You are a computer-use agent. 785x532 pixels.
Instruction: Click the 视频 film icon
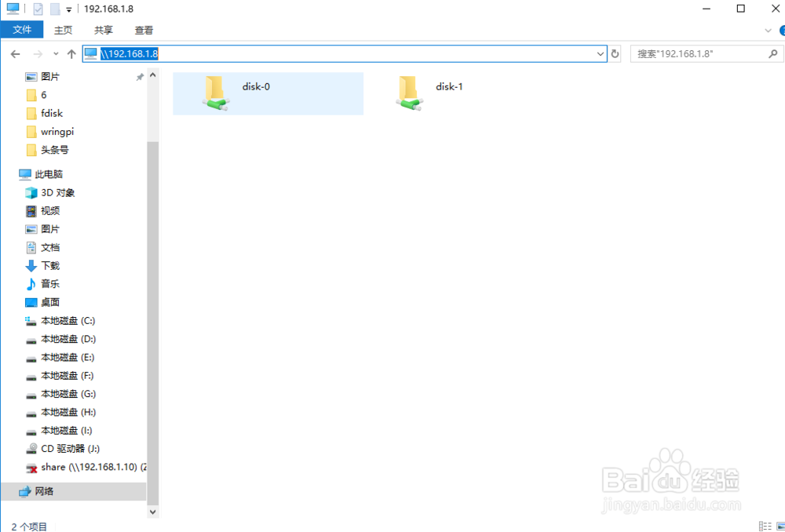pyautogui.click(x=31, y=211)
